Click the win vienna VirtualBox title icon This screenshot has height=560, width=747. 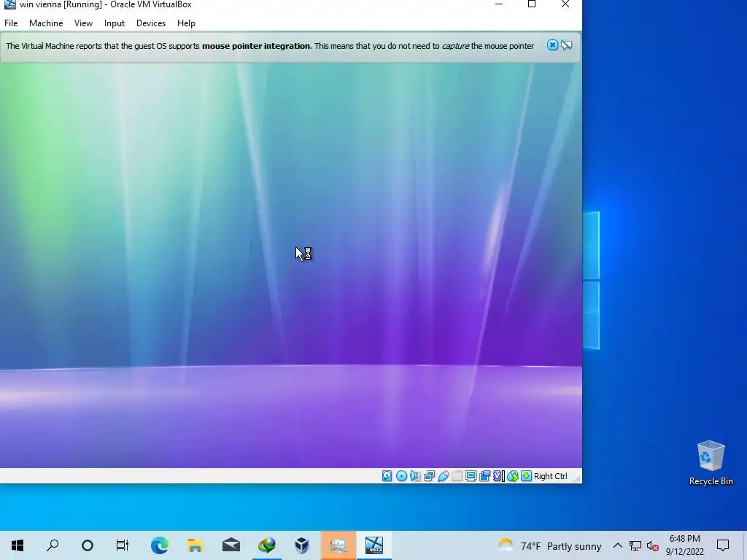pos(9,4)
